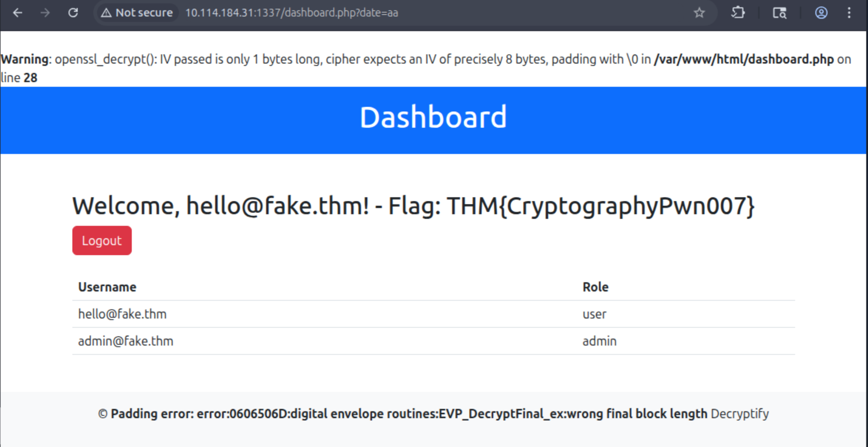The image size is (868, 447).
Task: Click the Role column header
Action: [x=596, y=287]
